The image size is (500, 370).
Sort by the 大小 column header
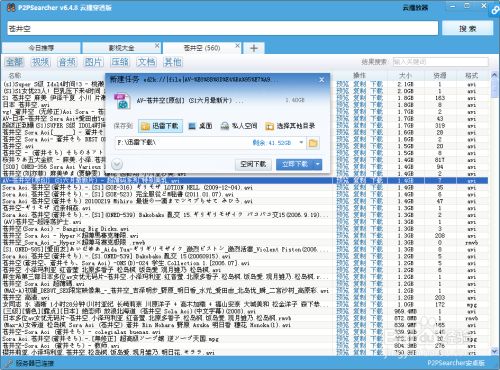coord(405,76)
